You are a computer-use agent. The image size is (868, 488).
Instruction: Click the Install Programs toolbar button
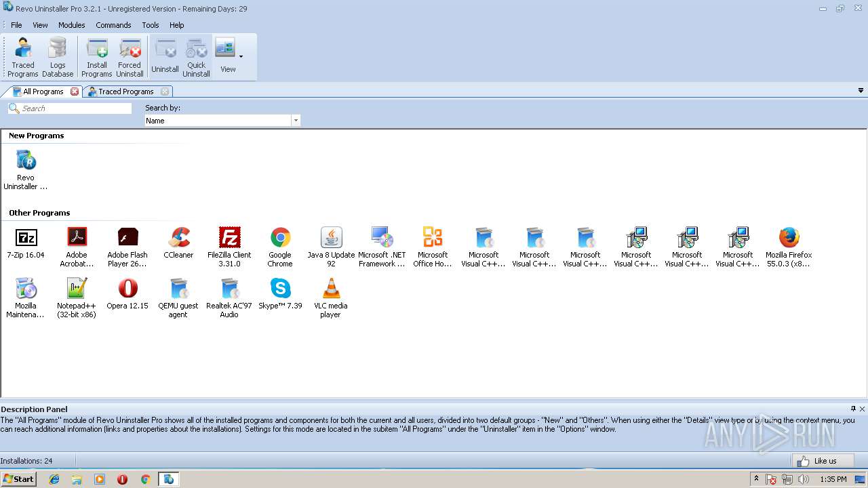97,58
